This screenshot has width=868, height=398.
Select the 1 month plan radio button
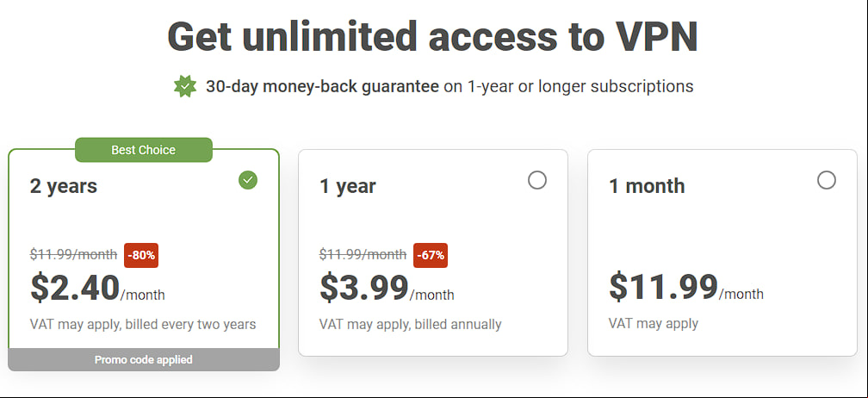tap(827, 180)
